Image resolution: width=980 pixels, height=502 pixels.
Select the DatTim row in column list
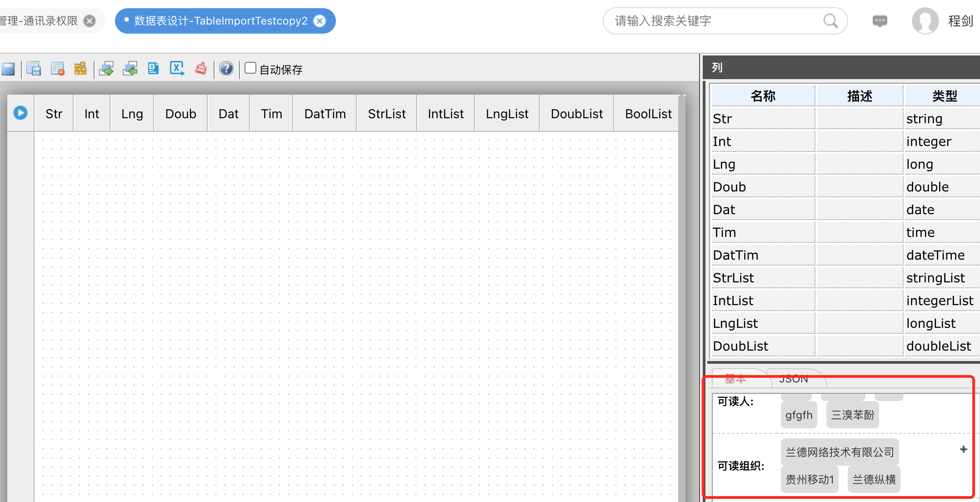pos(763,255)
